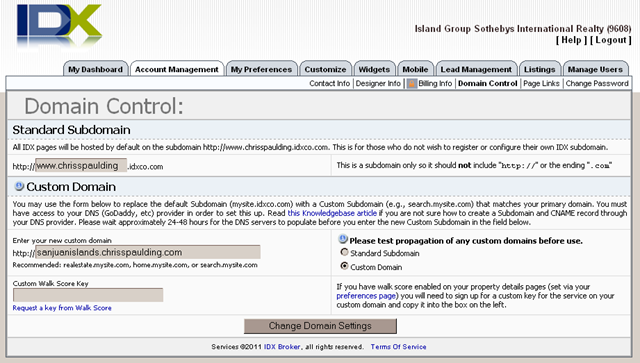Click the Change Domain Settings button
This screenshot has height=363, width=640.
pyautogui.click(x=320, y=326)
